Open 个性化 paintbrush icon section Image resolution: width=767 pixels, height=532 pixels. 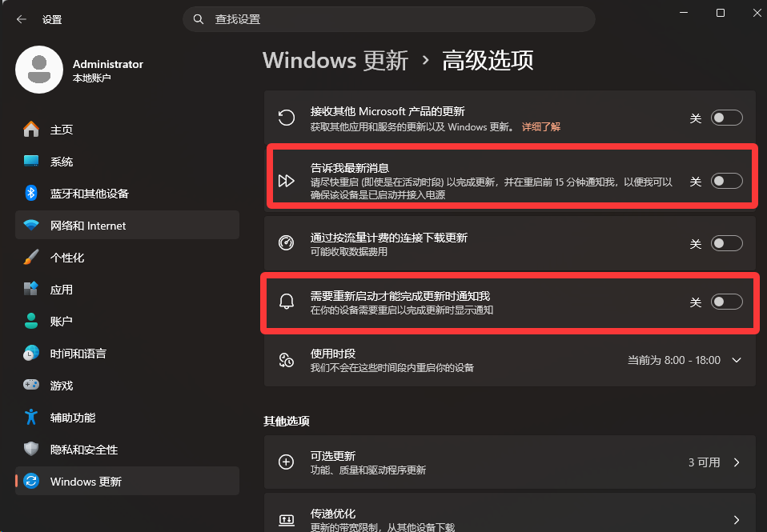click(x=30, y=257)
